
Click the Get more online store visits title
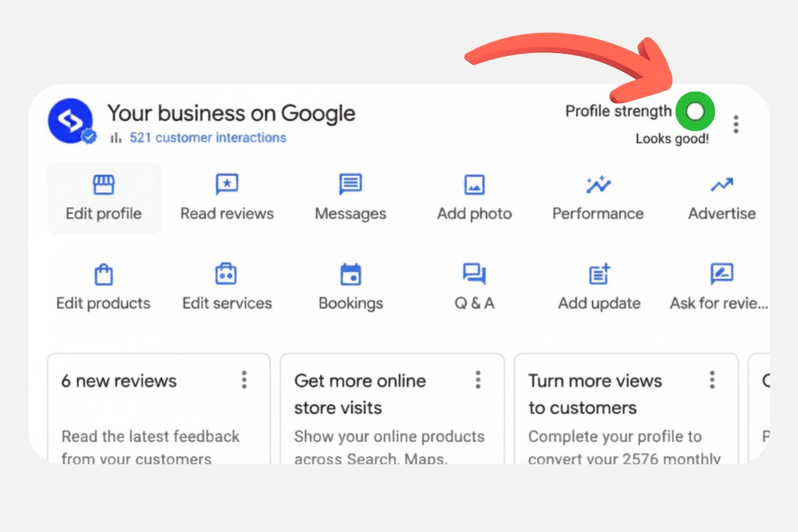[x=360, y=394]
